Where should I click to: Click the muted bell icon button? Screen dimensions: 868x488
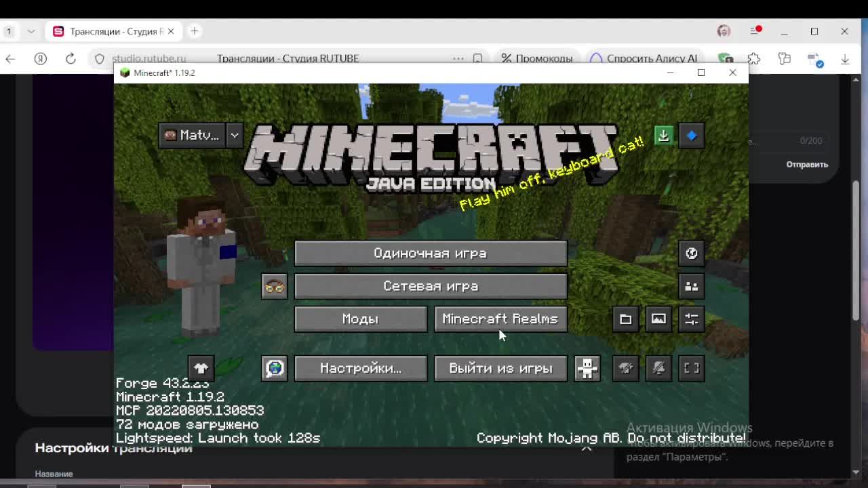coord(658,368)
